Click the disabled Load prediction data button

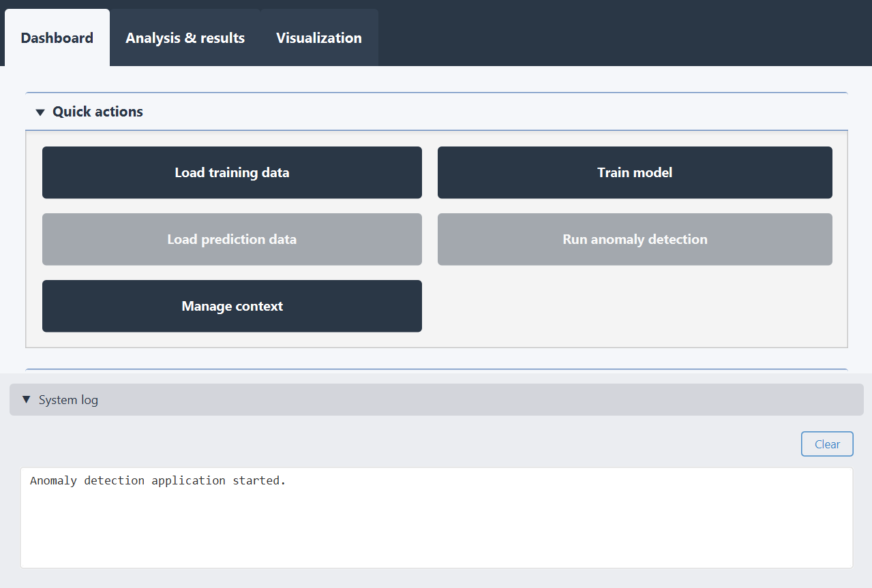[x=232, y=239]
